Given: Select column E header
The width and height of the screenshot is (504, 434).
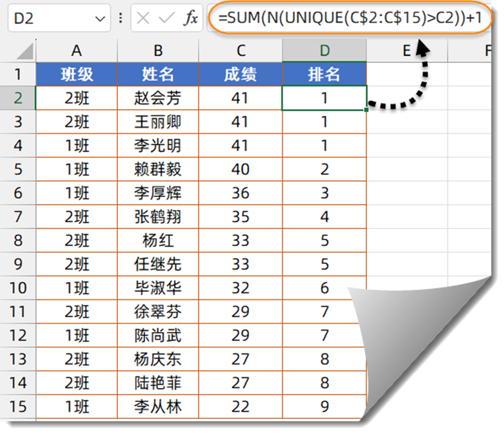Looking at the screenshot, I should pyautogui.click(x=407, y=50).
